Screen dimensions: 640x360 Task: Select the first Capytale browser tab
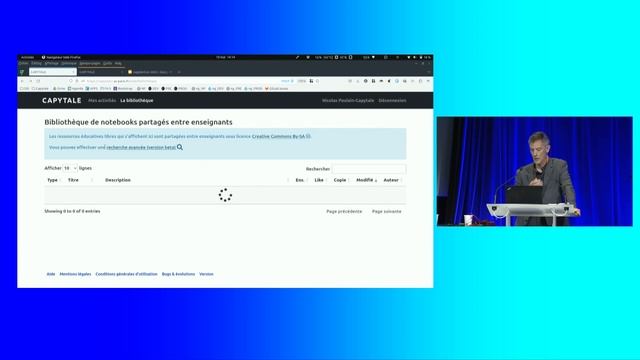tap(53, 72)
